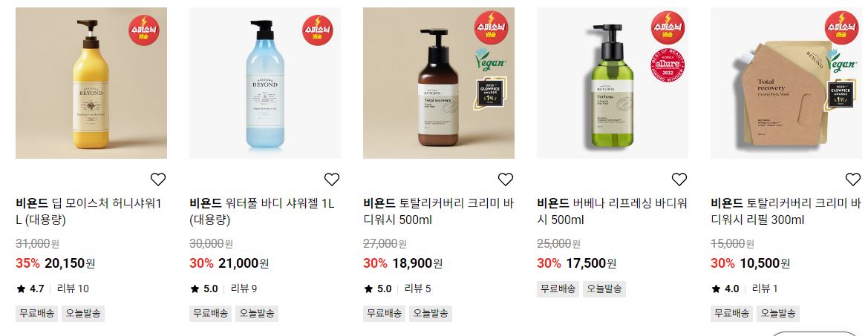Click the 18,900원 price of the Total Recovery wash
Viewport: 868px width, 336px height.
pos(417,263)
